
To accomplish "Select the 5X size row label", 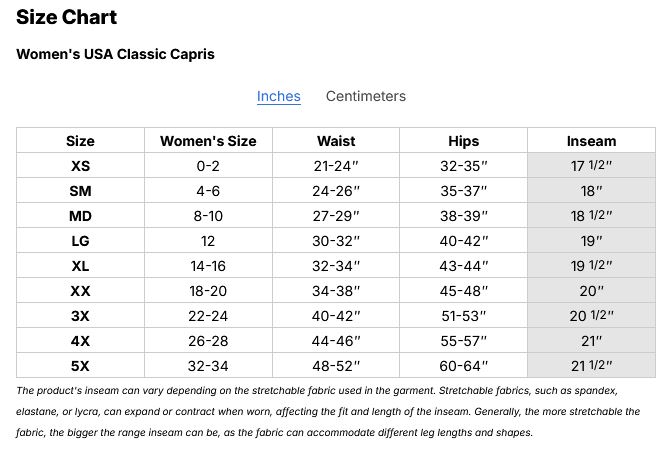I will coord(80,366).
